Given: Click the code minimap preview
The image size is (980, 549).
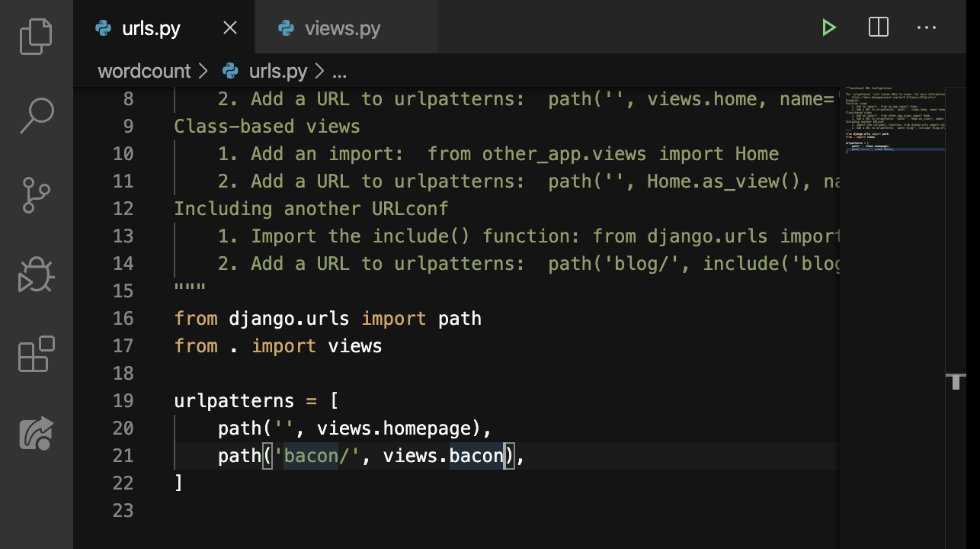Looking at the screenshot, I should tap(895, 122).
